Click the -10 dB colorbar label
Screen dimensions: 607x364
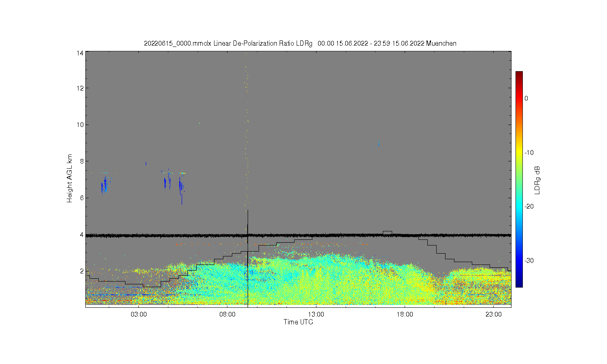coord(529,152)
